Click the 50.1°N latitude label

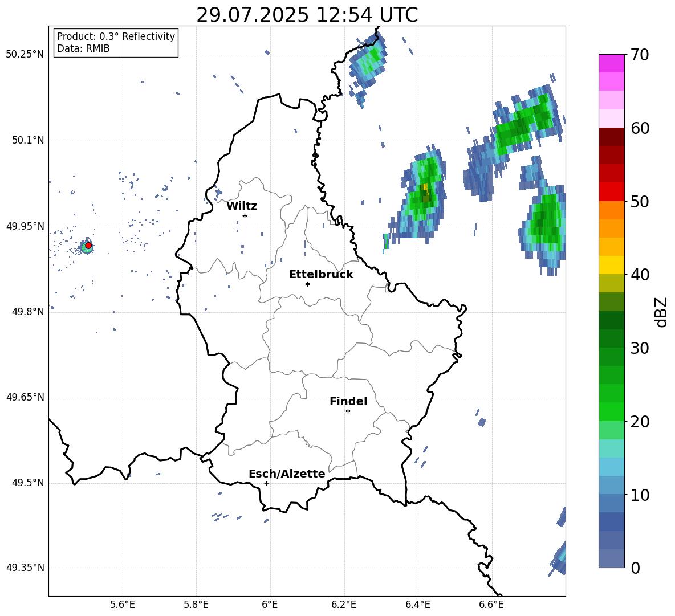click(x=27, y=141)
